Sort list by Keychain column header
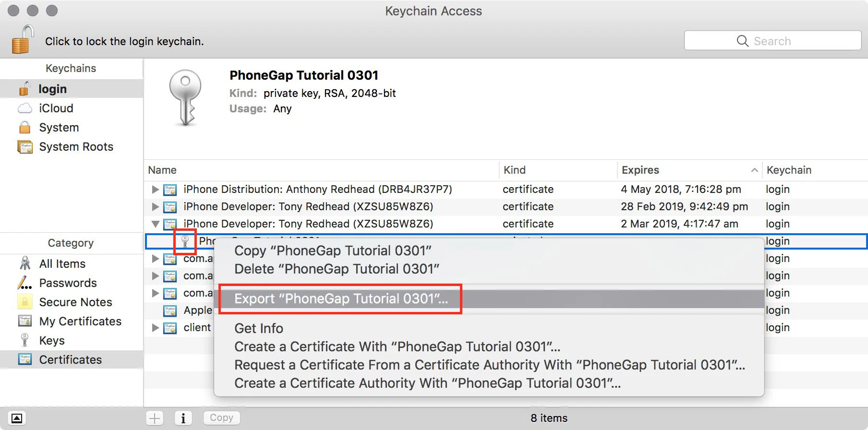The image size is (868, 430). coord(815,170)
